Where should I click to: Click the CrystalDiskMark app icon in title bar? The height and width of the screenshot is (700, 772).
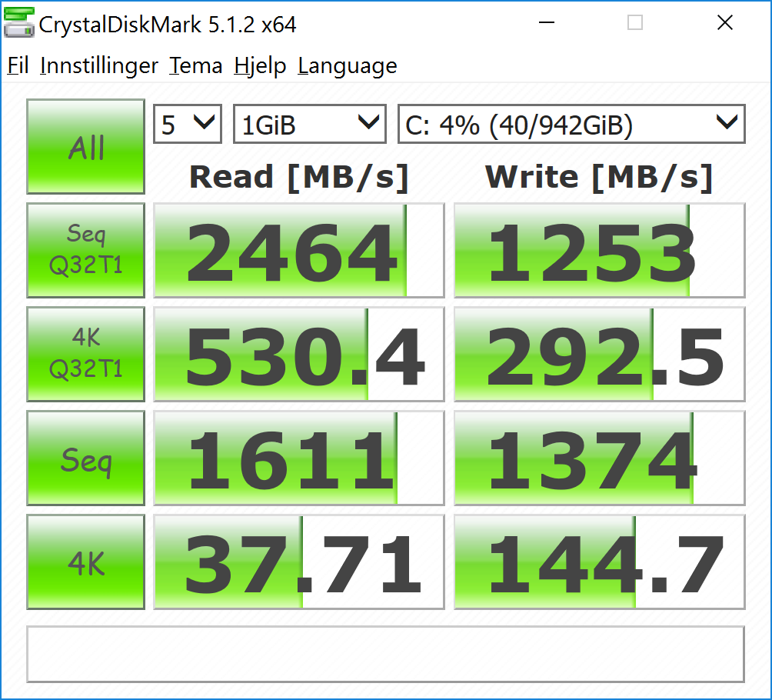tap(18, 22)
